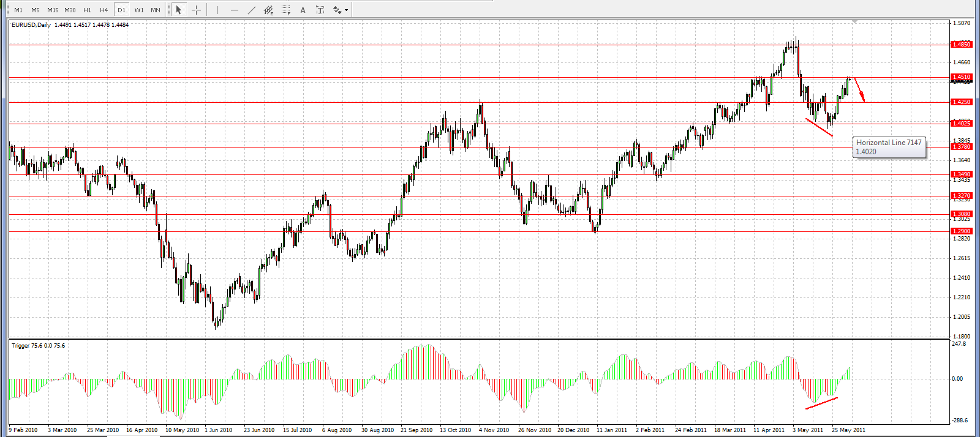Screen dimensions: 980x437
Task: Click the 1.4510 red price label
Action: tap(961, 77)
